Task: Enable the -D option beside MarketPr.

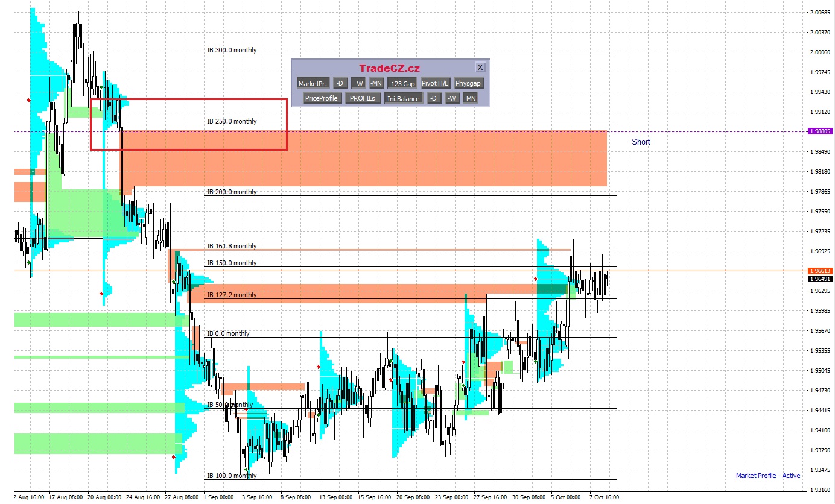Action: coord(340,83)
